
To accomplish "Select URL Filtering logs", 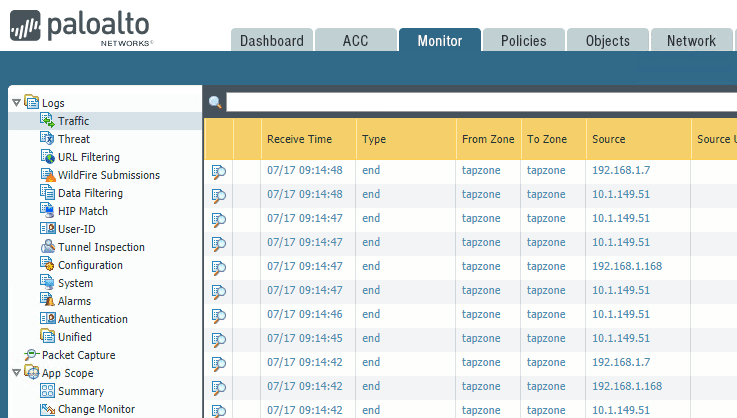I will [89, 157].
